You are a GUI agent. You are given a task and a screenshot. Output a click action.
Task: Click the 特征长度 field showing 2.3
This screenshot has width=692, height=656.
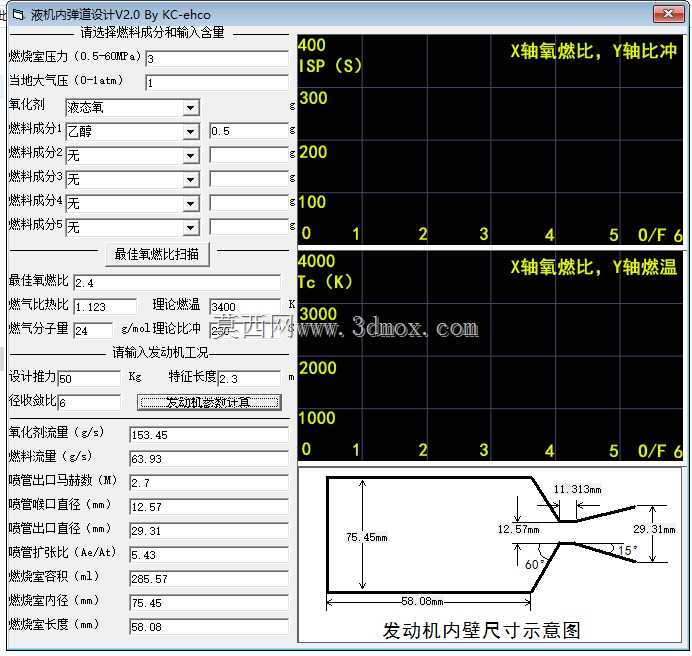click(x=249, y=378)
